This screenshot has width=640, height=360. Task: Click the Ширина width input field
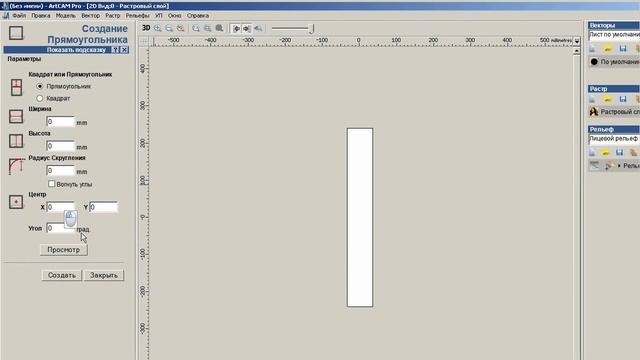coord(61,122)
